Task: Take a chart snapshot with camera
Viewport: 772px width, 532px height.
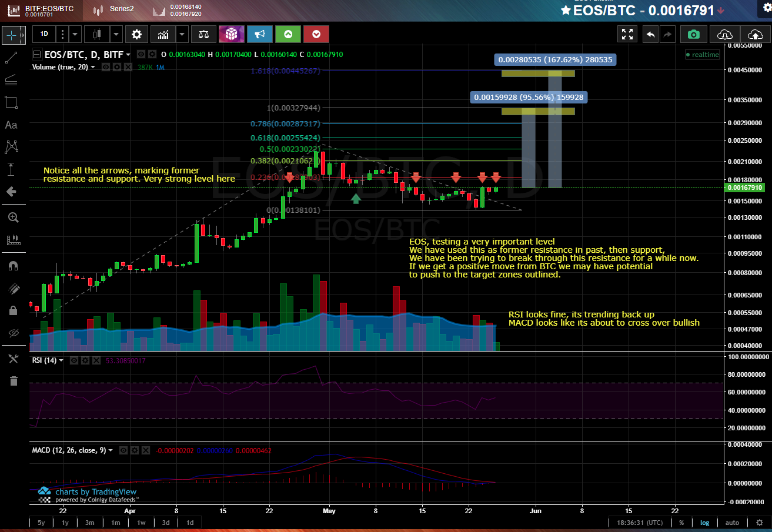Action: pyautogui.click(x=694, y=34)
